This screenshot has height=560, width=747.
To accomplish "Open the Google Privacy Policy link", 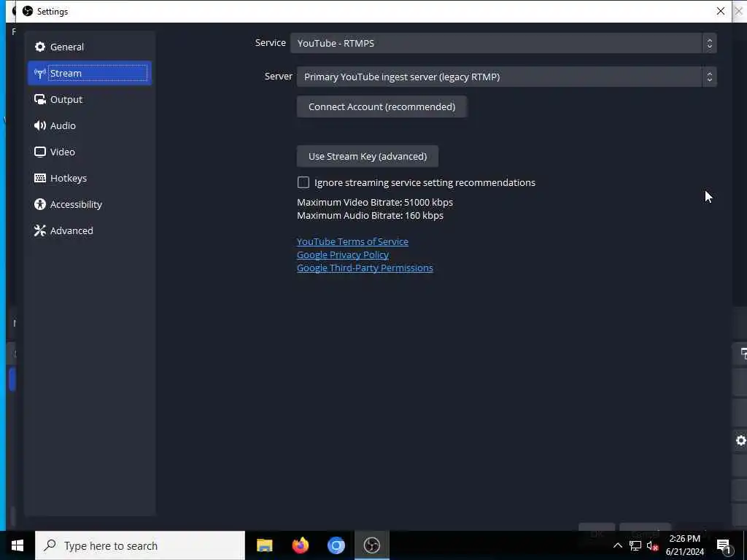I will pyautogui.click(x=343, y=254).
